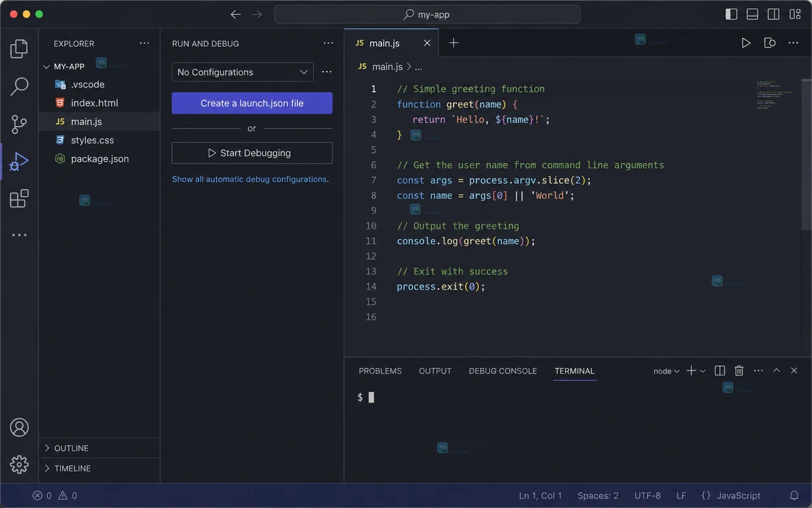812x508 pixels.
Task: Click the editor vertical scrollbar
Action: point(807,153)
